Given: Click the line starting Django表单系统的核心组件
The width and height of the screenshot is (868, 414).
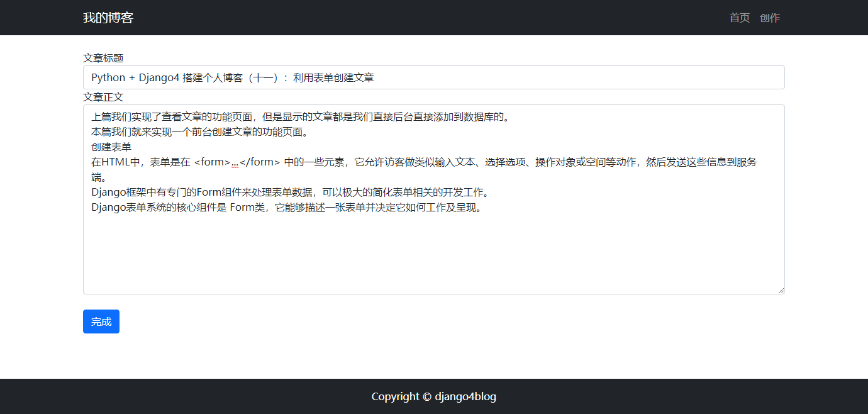Looking at the screenshot, I should [289, 208].
